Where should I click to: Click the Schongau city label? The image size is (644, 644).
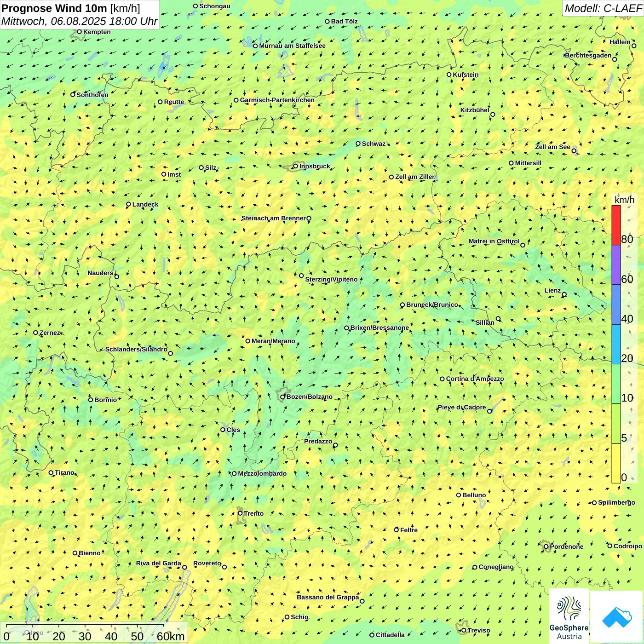(214, 6)
